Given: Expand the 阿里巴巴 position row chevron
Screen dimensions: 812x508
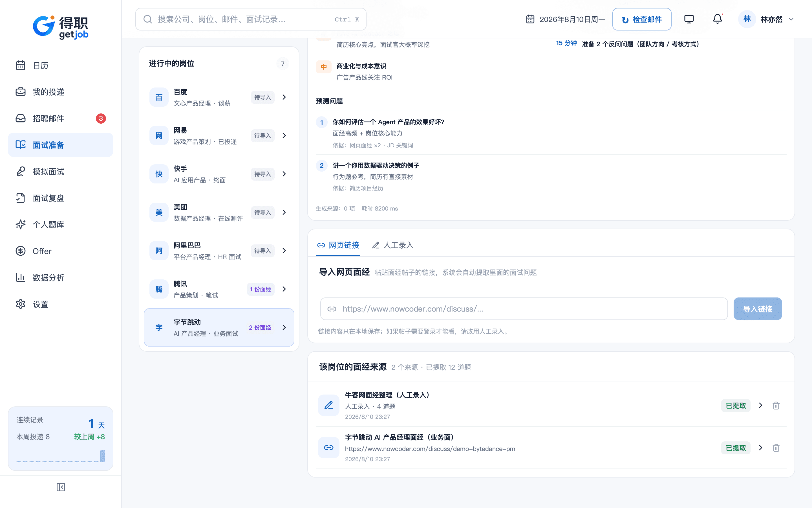Looking at the screenshot, I should coord(284,251).
